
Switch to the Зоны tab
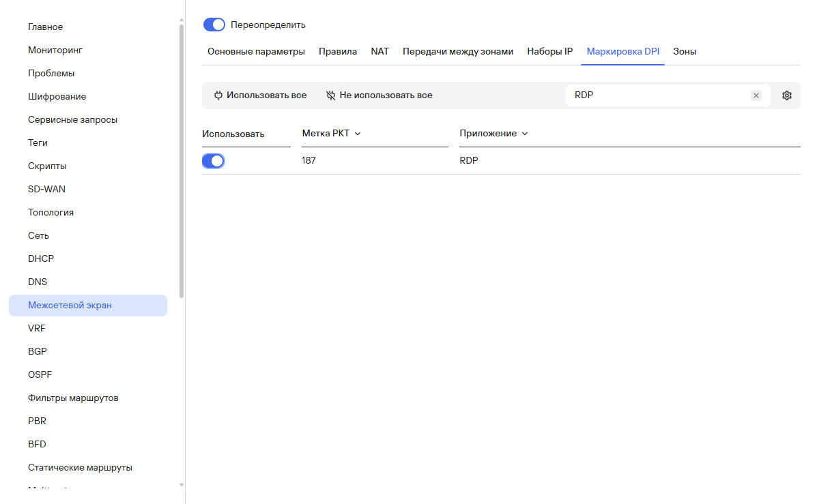pos(685,52)
